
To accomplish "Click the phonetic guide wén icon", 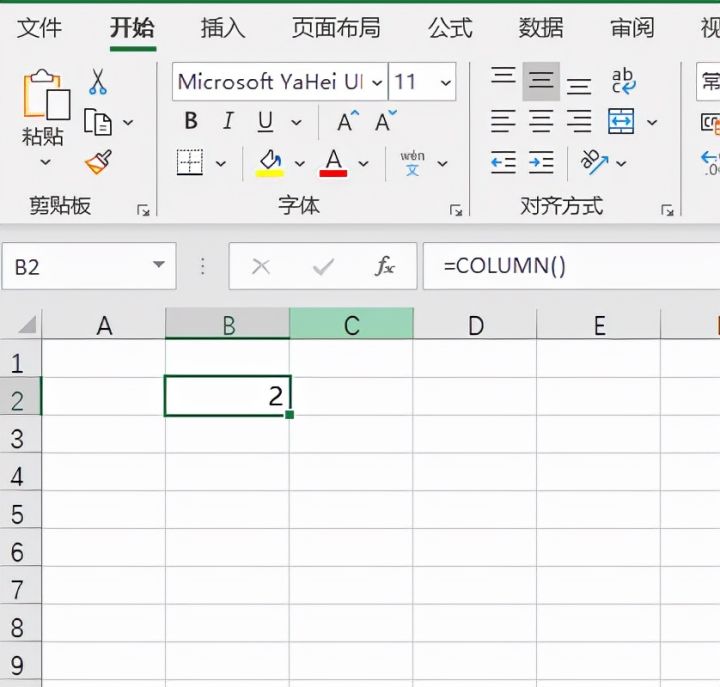I will (x=412, y=163).
